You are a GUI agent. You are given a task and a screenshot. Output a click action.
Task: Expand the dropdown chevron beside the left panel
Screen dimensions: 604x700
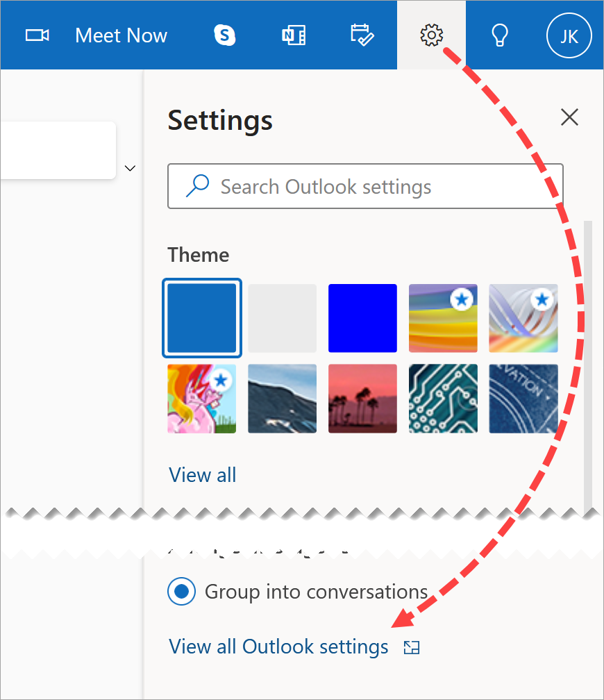(x=130, y=168)
